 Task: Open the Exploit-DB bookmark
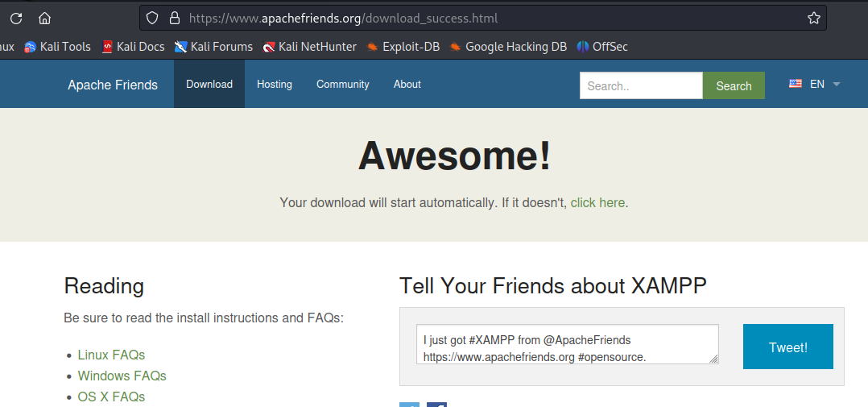point(403,47)
